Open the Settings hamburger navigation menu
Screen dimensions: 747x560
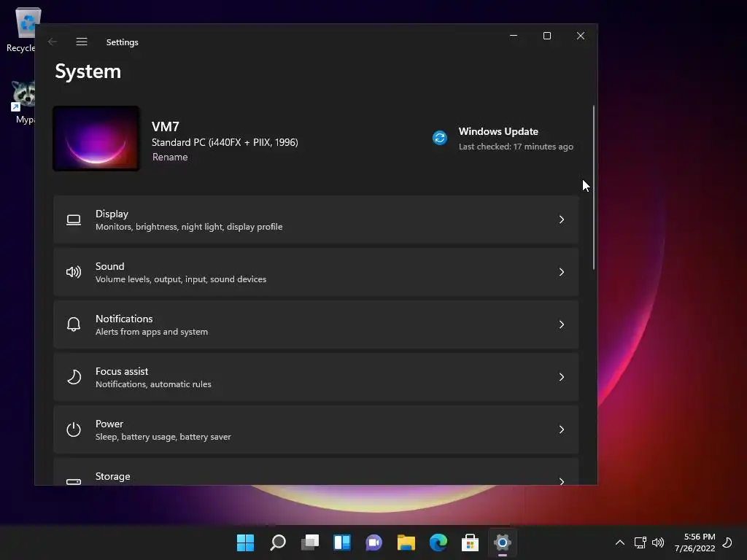pyautogui.click(x=82, y=42)
